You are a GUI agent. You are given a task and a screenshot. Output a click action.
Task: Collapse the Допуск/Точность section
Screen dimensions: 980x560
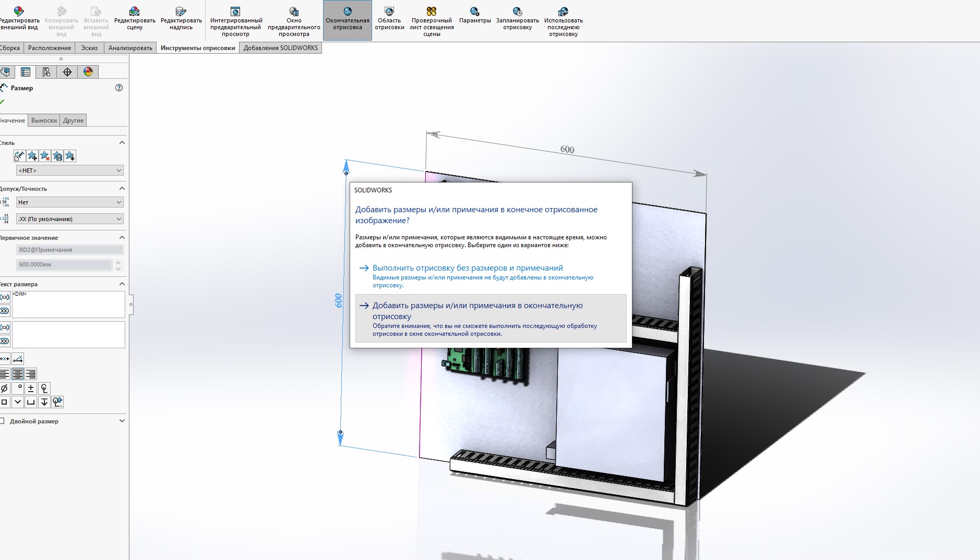(x=122, y=188)
